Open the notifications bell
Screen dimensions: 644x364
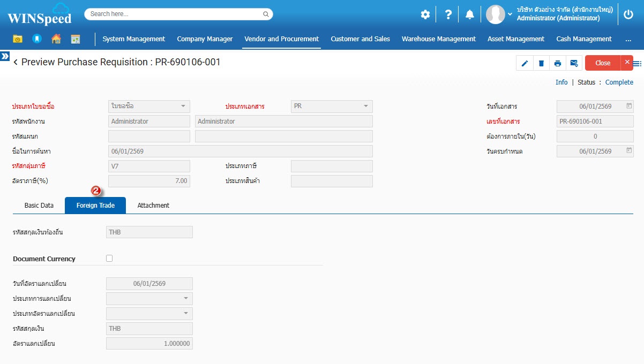coord(469,14)
